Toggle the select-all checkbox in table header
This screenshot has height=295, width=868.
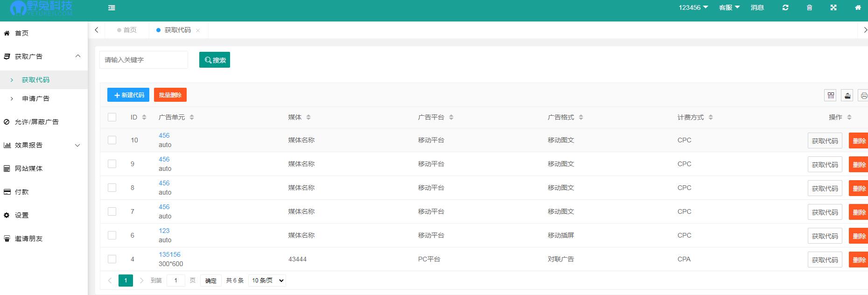(x=112, y=117)
